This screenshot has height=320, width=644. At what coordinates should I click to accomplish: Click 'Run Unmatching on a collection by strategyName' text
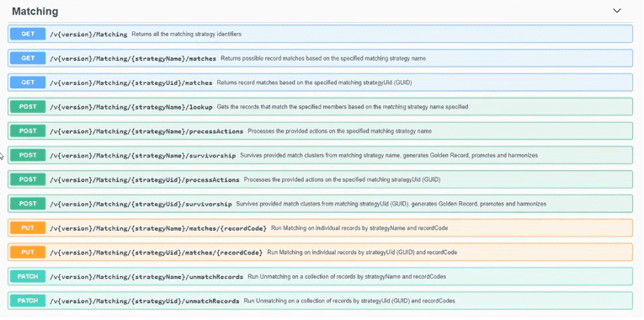[x=347, y=277]
